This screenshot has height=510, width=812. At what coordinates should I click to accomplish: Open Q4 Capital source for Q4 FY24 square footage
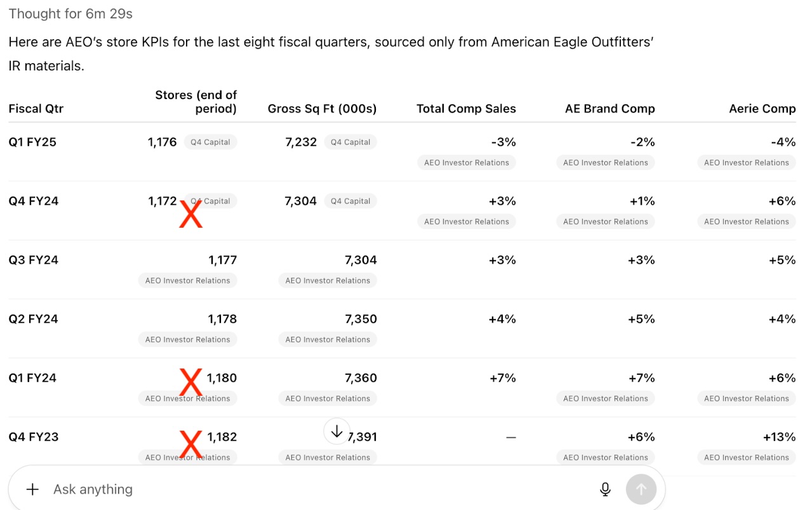pyautogui.click(x=350, y=201)
